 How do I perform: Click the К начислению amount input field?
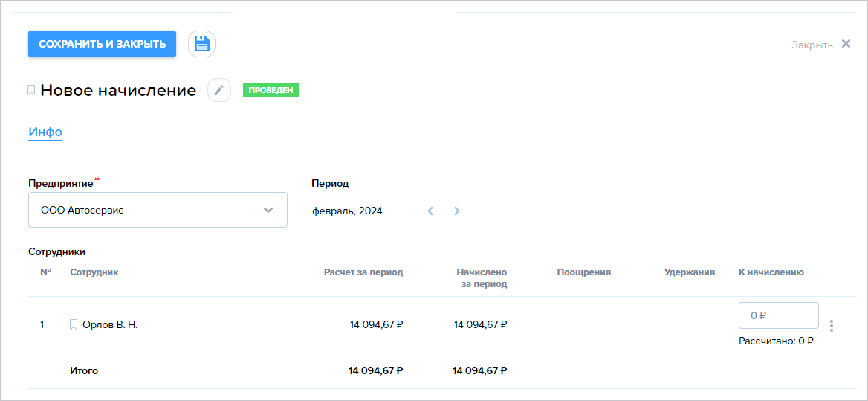point(778,315)
